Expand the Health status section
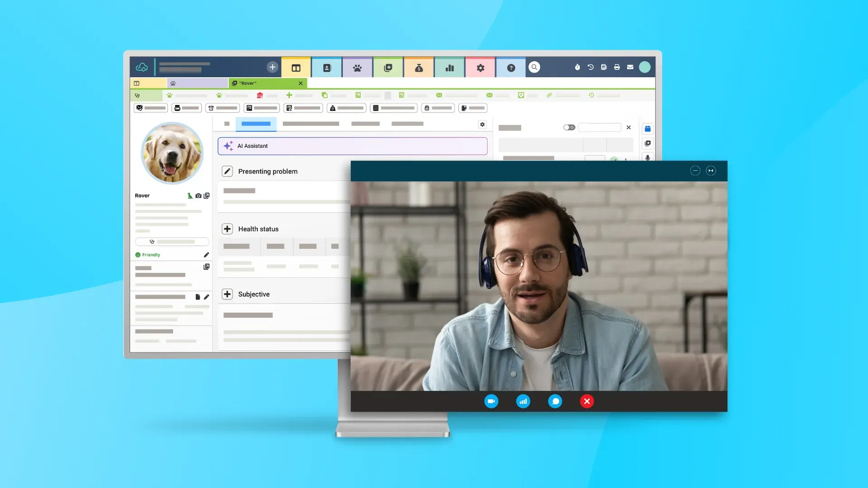This screenshot has width=868, height=488. click(227, 229)
